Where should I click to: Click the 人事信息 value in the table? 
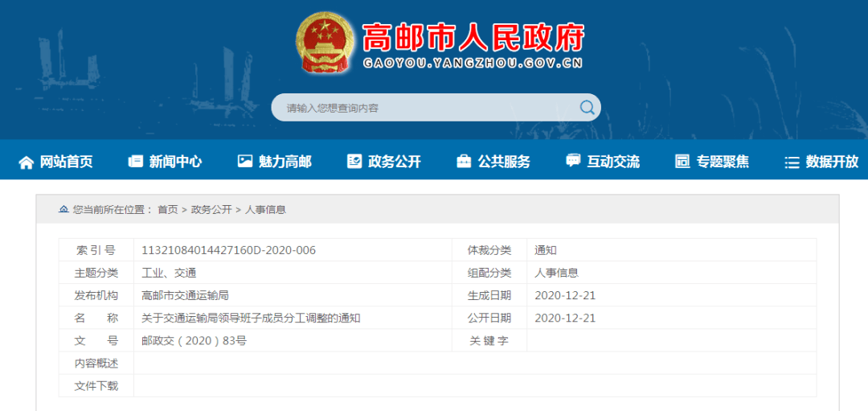(556, 273)
